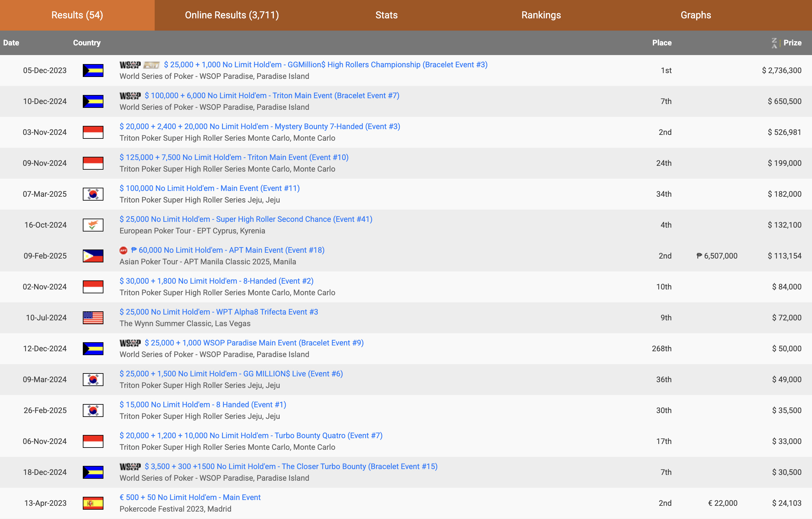Image resolution: width=812 pixels, height=519 pixels.
Task: Click the South Korea flag on 07-Mar-2025 row
Action: tap(93, 194)
